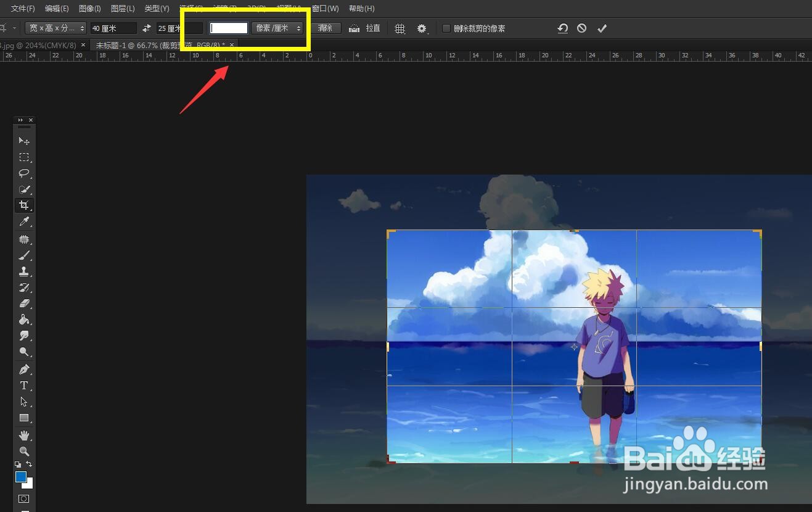This screenshot has height=512, width=812.
Task: Open the 图层(L) menu
Action: click(123, 9)
